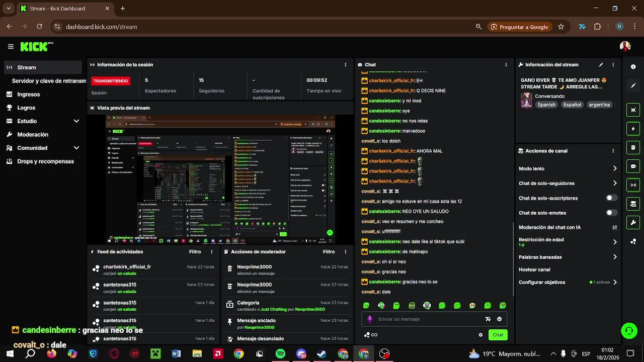Screen dimensions: 644x362
Task: Toggle the right sidebar document icon
Action: point(633,148)
